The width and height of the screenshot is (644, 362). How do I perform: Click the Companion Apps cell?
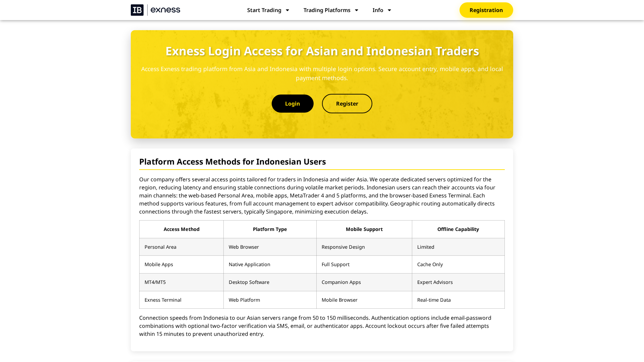(x=364, y=282)
